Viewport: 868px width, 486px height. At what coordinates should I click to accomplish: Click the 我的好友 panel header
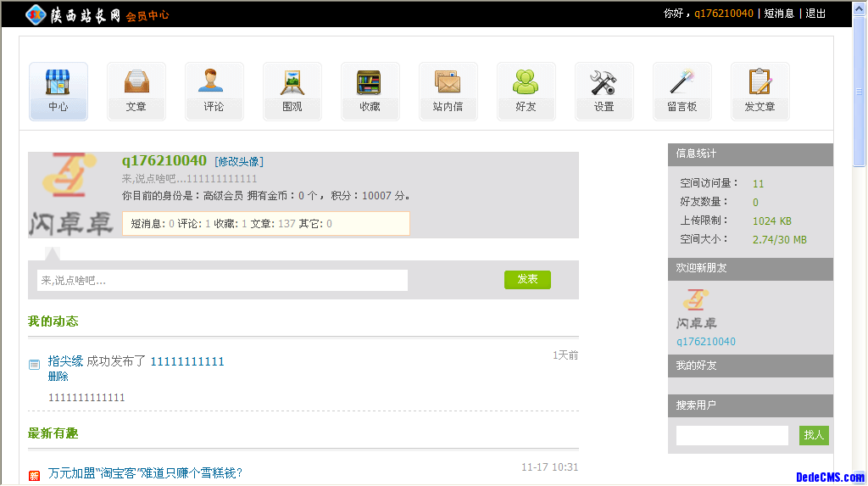pos(750,366)
